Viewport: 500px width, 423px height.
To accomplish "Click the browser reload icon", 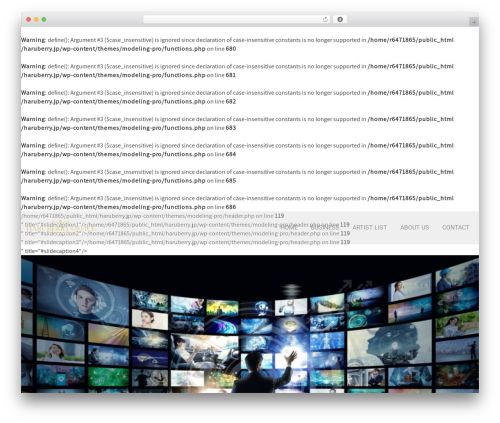I will point(325,20).
